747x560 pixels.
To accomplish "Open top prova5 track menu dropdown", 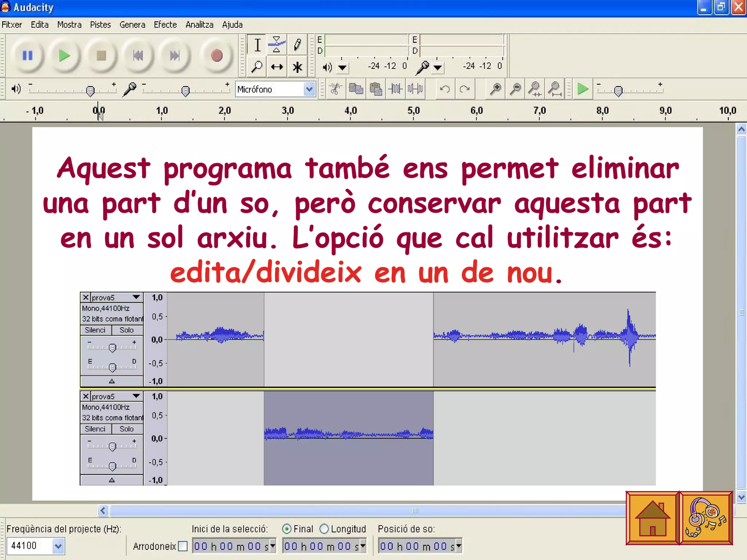I will 136,297.
